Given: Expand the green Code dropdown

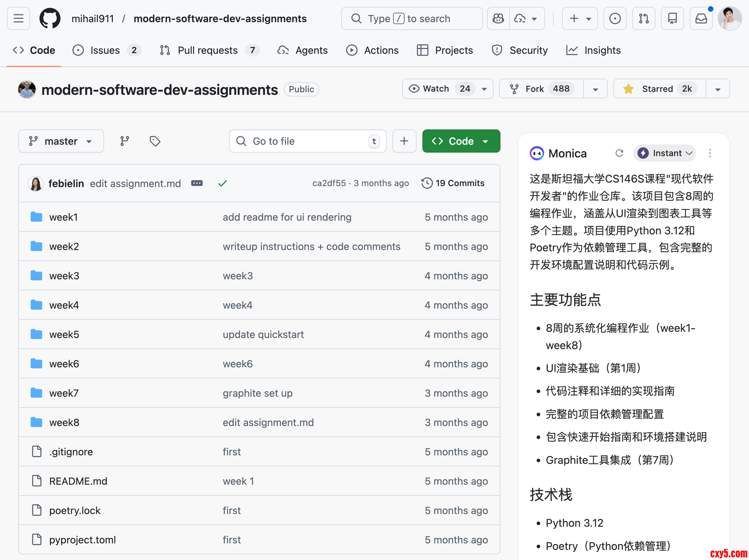Looking at the screenshot, I should click(x=461, y=141).
